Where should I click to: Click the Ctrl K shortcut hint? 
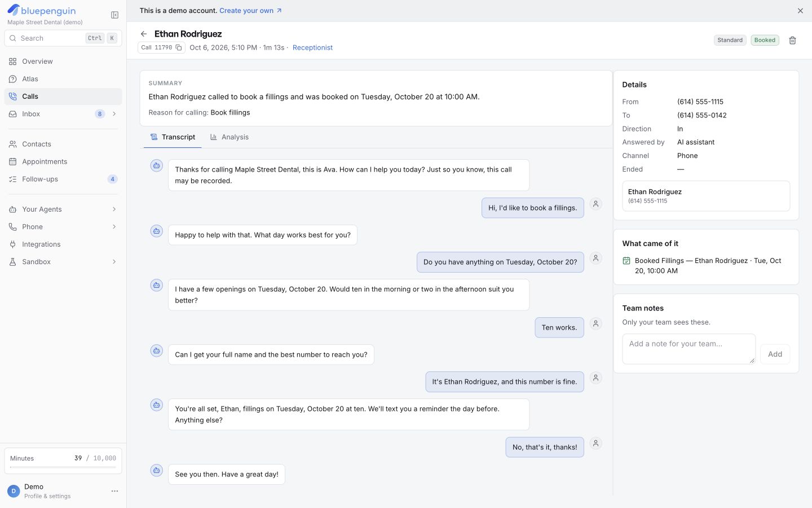pos(101,38)
